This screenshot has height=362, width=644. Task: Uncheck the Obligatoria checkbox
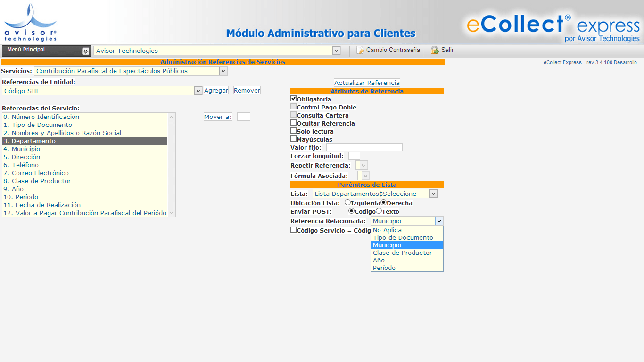(x=293, y=99)
